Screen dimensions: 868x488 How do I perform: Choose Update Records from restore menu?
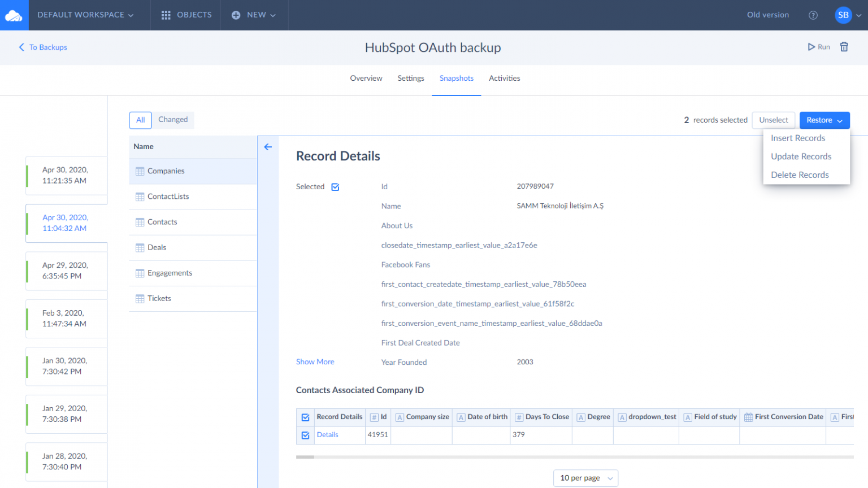pos(801,156)
